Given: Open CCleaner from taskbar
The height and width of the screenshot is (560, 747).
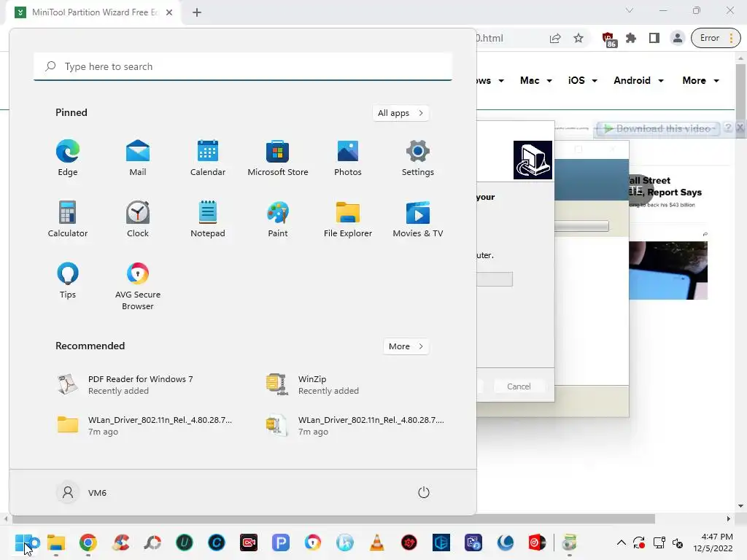Looking at the screenshot, I should [x=120, y=542].
